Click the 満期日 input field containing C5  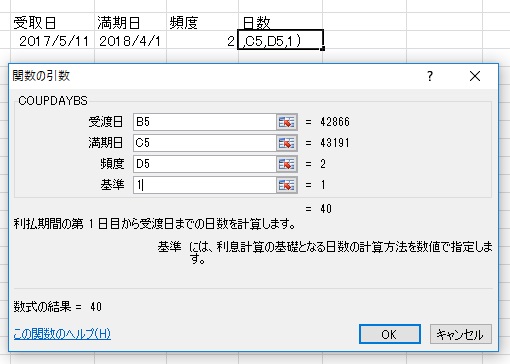click(205, 143)
